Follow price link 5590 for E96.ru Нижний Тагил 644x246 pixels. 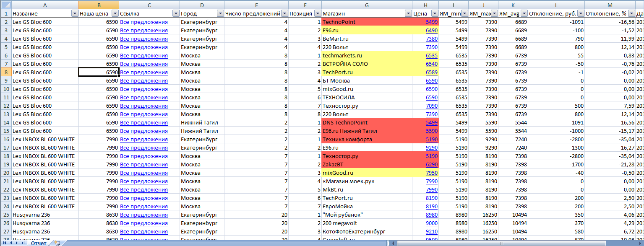point(432,131)
